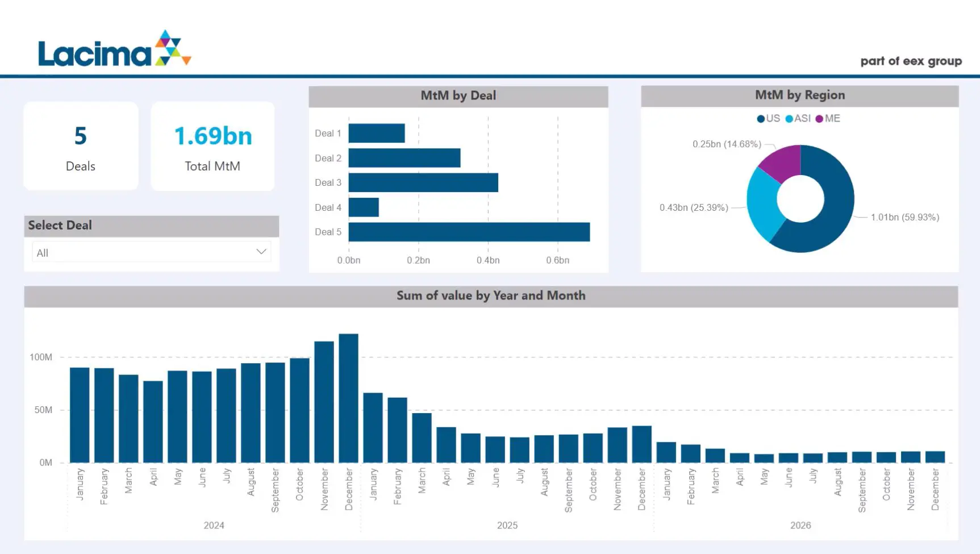Select the January 2025 bar
The image size is (980, 554).
click(373, 428)
